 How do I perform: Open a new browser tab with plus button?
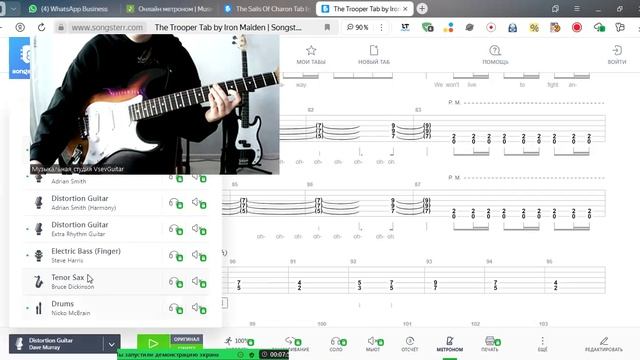422,9
